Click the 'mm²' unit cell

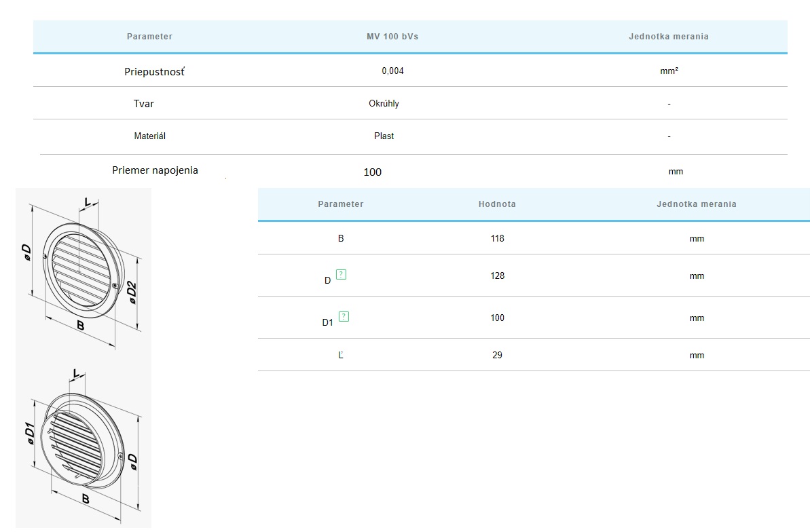pyautogui.click(x=669, y=71)
